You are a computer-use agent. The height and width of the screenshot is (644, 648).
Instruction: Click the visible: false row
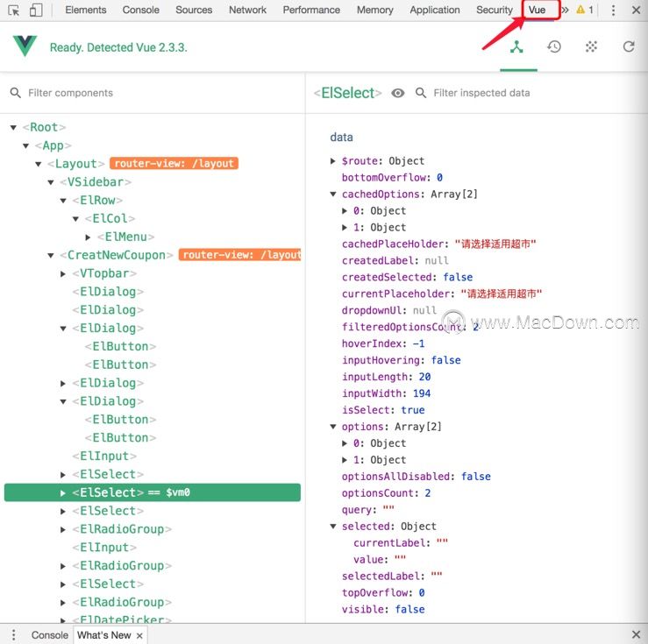[383, 609]
